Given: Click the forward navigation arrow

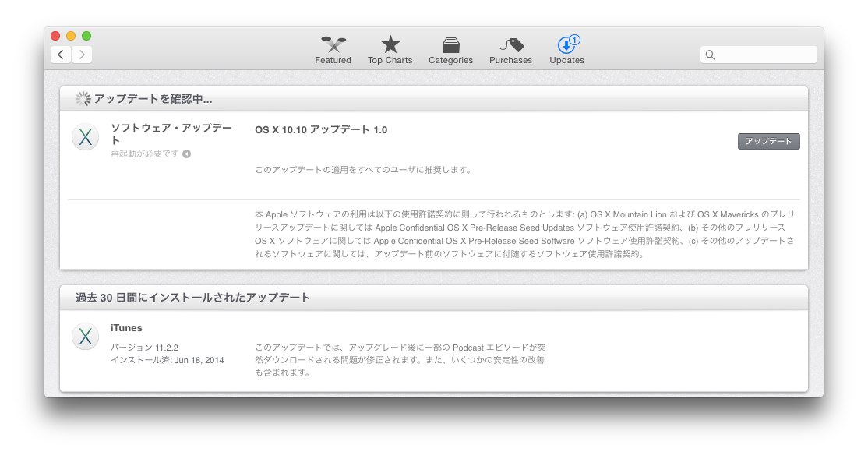Looking at the screenshot, I should coord(82,55).
